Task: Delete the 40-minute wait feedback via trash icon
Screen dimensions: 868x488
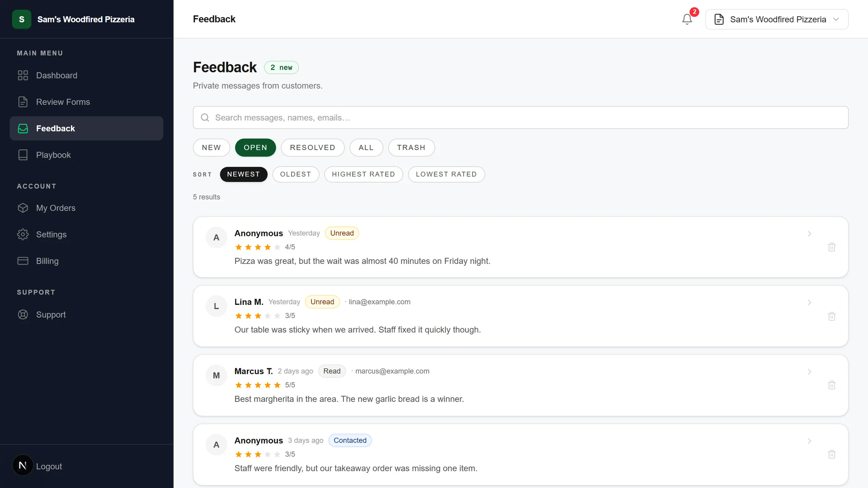Action: pyautogui.click(x=831, y=247)
